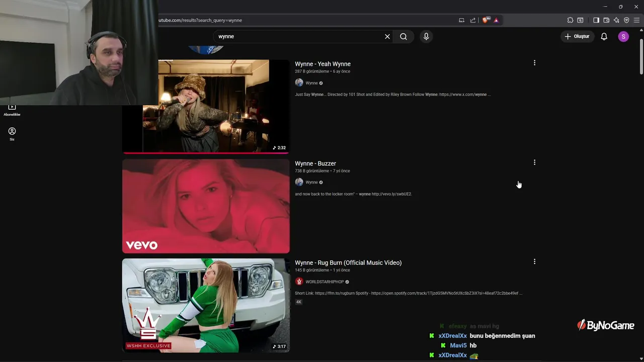
Task: Open the Buzzer vevo video thumbnail
Action: pos(206,206)
